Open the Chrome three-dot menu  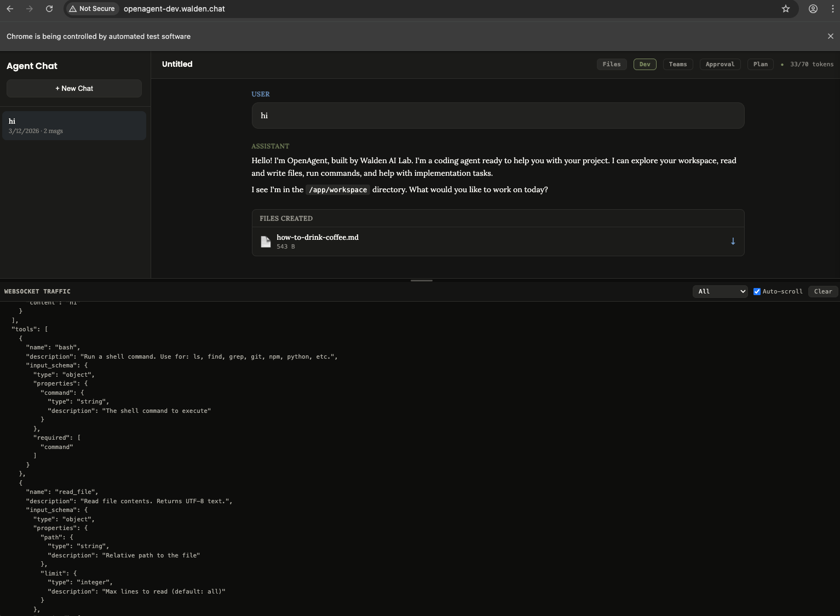pos(833,9)
